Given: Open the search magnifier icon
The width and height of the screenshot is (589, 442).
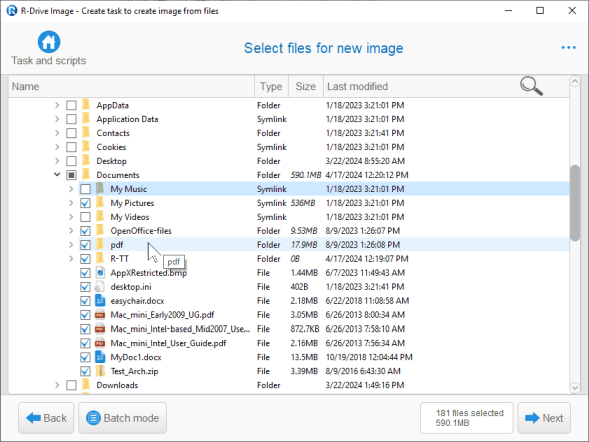Looking at the screenshot, I should click(x=531, y=86).
